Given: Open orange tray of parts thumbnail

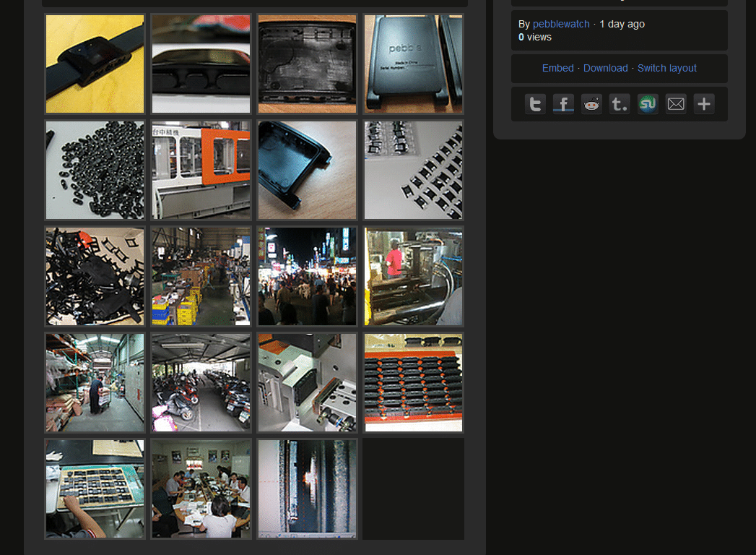Looking at the screenshot, I should pyautogui.click(x=413, y=382).
